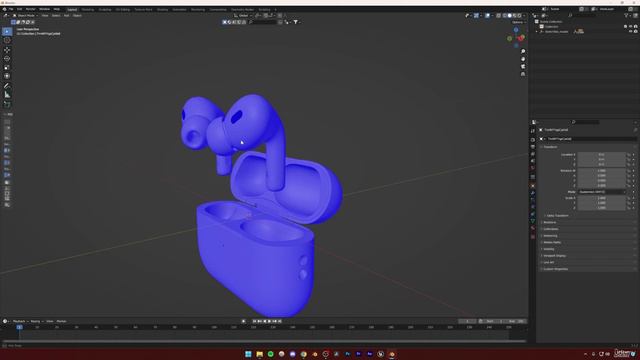Expand the Delta Transform panel

click(x=557, y=216)
